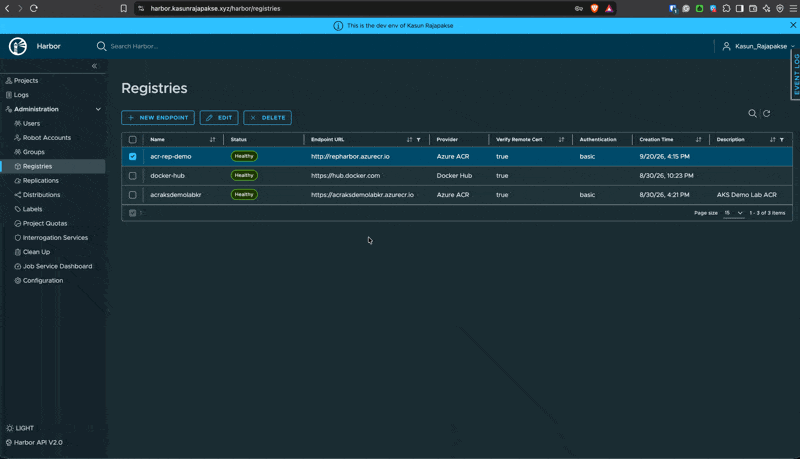Check the acraksdemolabkr row checkbox
This screenshot has width=800, height=459.
[x=133, y=195]
